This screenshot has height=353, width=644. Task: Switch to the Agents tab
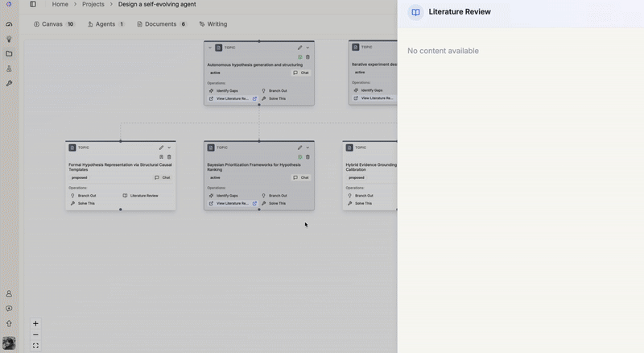coord(105,24)
